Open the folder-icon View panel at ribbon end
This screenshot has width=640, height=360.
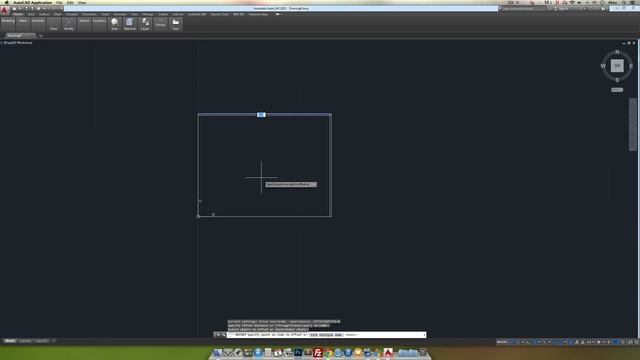176,24
